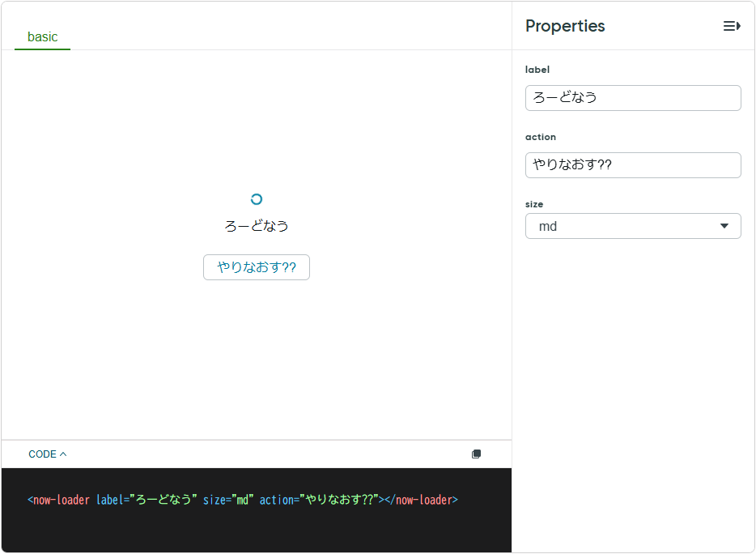Focus the action input field

click(633, 165)
